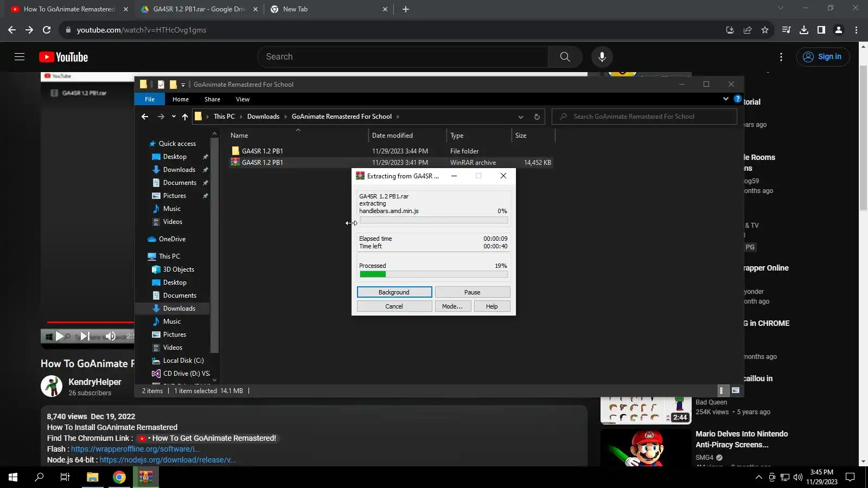
Task: Cancel the WinRAR extraction
Action: click(x=394, y=306)
